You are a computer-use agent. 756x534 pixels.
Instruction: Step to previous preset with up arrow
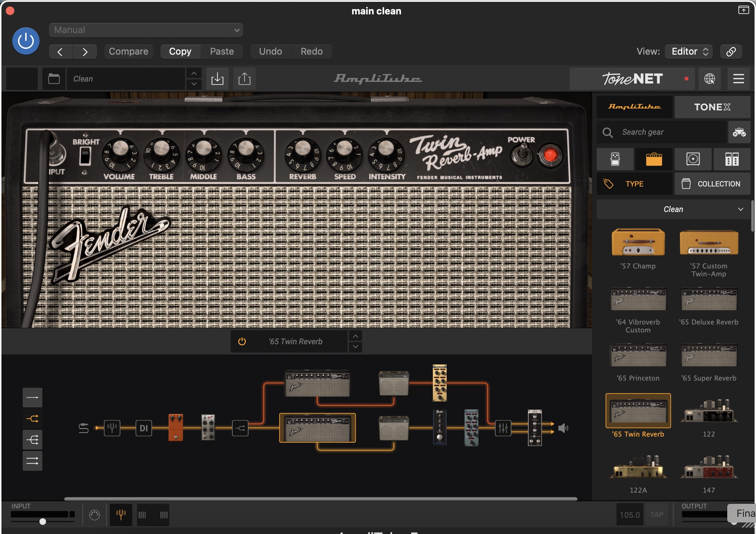194,73
